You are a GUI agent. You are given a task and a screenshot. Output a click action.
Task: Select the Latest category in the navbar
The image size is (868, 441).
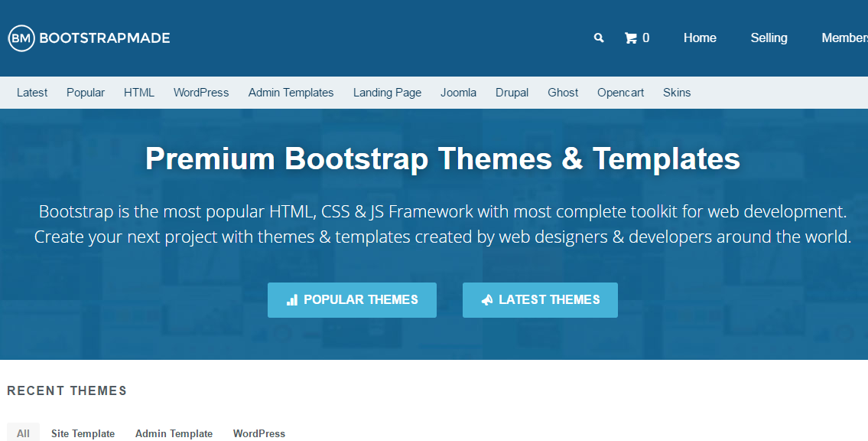[32, 92]
